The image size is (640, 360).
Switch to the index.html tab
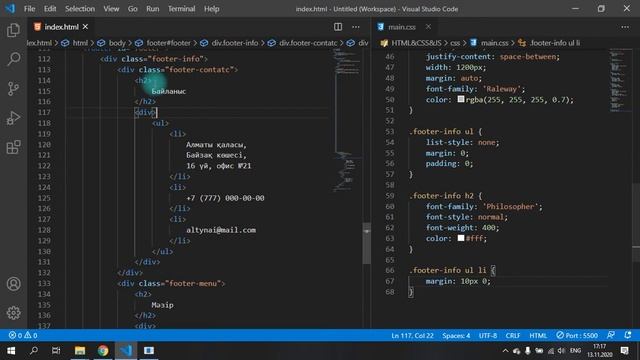(61, 27)
